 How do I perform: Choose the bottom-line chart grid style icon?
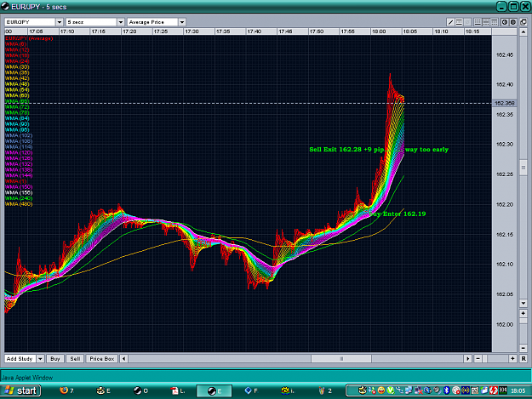(478, 22)
